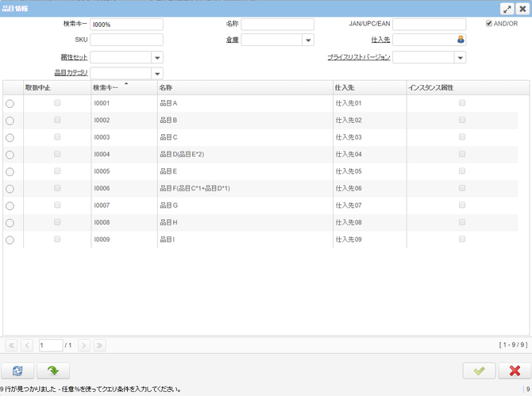Screen dimensions: 532x396
Task: Select the radio button for I0006
Action: pyautogui.click(x=10, y=189)
